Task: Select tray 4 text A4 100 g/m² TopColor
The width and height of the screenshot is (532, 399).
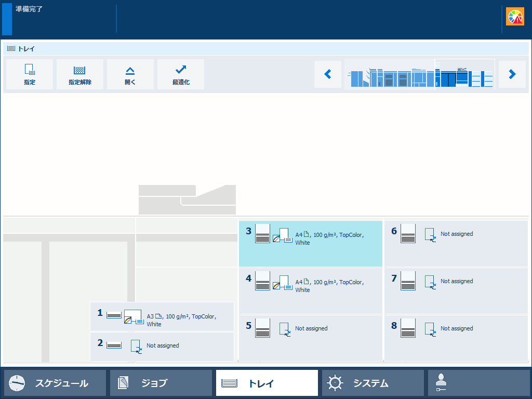Action: tap(329, 286)
